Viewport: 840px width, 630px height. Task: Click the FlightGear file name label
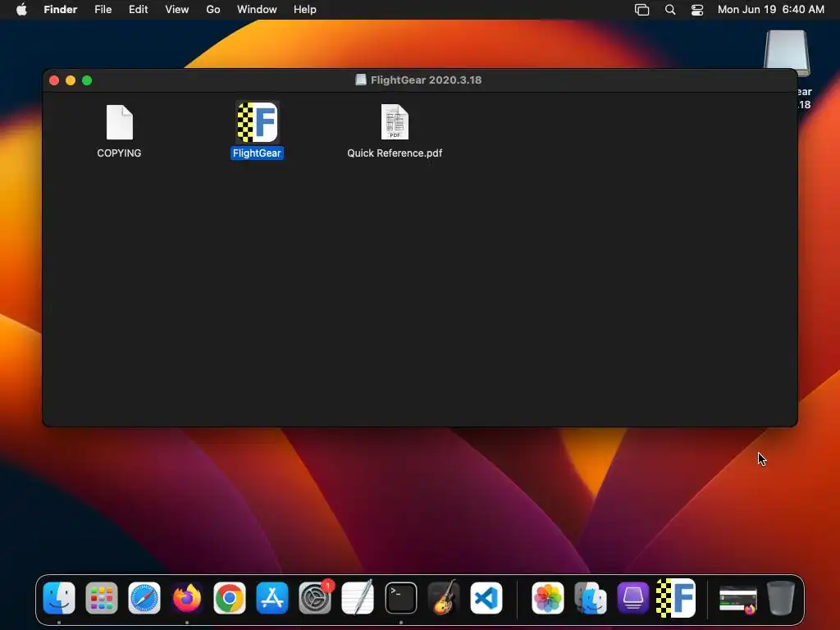pos(257,153)
